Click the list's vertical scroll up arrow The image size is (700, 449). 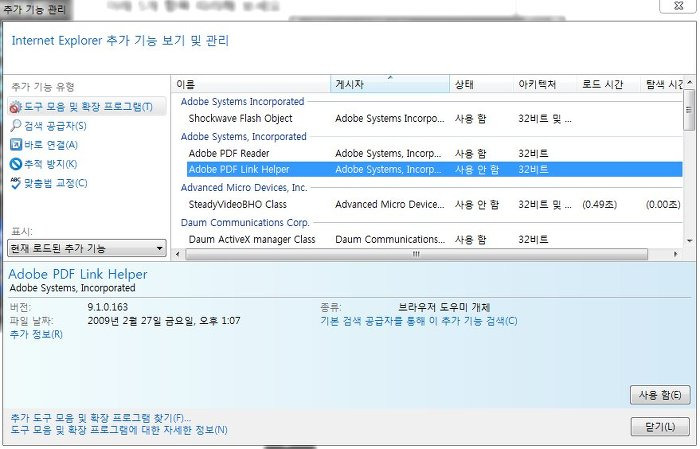pos(690,83)
